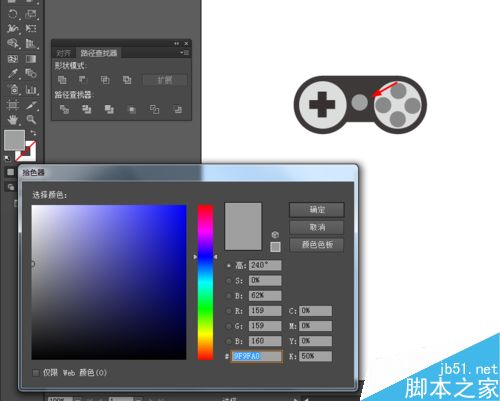Select the Gradient tool

[x=31, y=59]
